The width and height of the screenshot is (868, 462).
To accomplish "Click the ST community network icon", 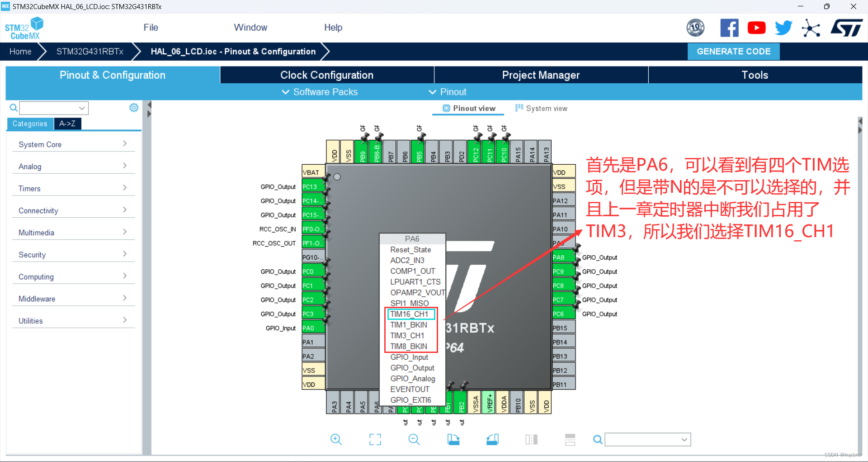I will coord(811,28).
